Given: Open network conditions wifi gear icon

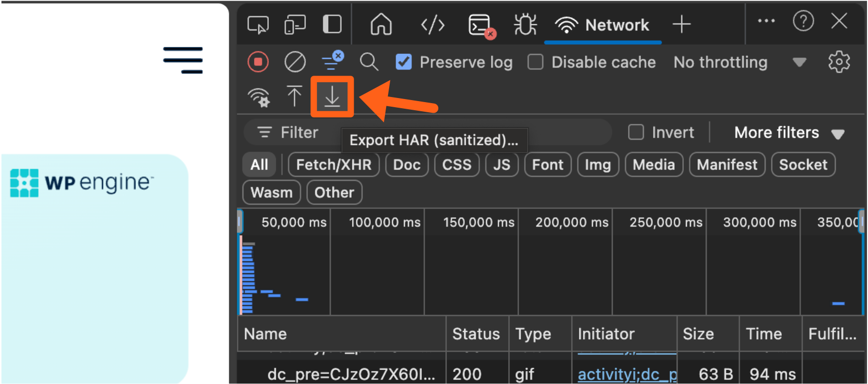Looking at the screenshot, I should coord(259,97).
